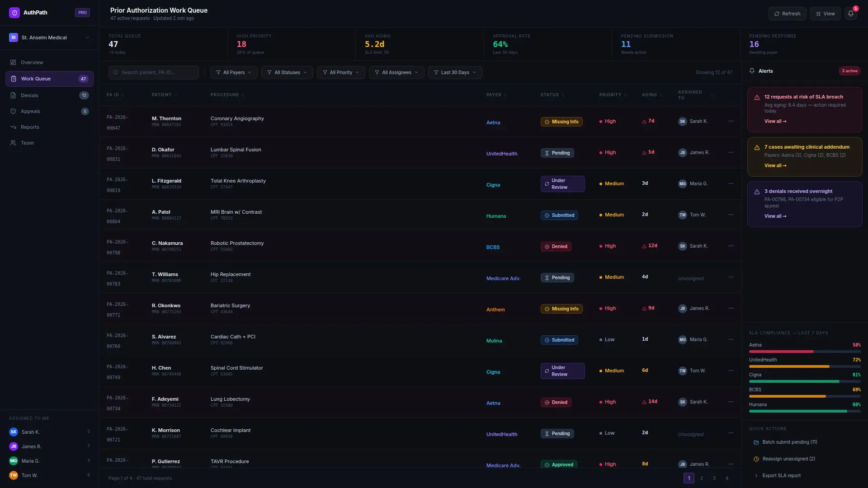Open the Last 30 Days date filter
The height and width of the screenshot is (488, 868).
[455, 72]
